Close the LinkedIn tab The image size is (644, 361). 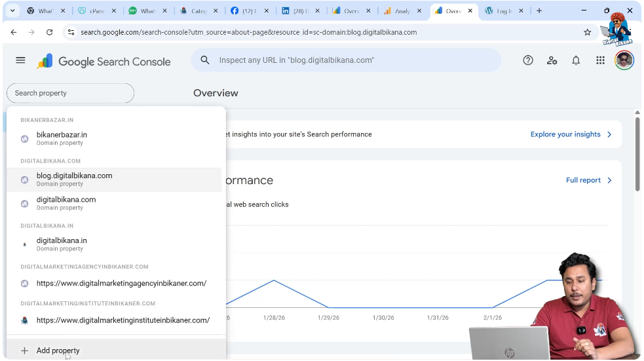[318, 10]
